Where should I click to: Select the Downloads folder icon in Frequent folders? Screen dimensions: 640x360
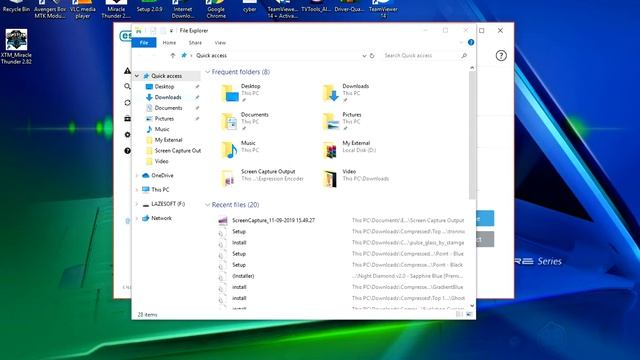[x=331, y=93]
